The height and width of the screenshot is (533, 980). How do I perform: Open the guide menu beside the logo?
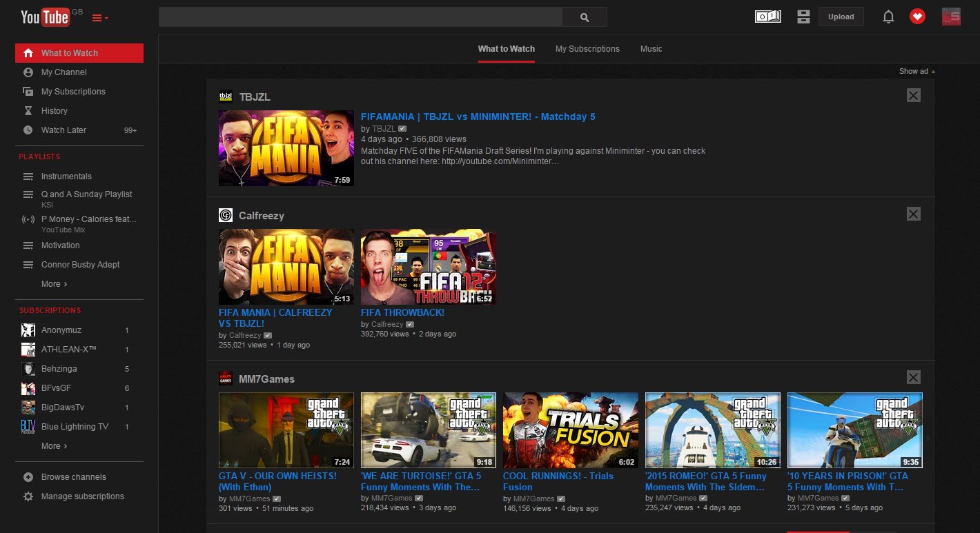pyautogui.click(x=99, y=17)
